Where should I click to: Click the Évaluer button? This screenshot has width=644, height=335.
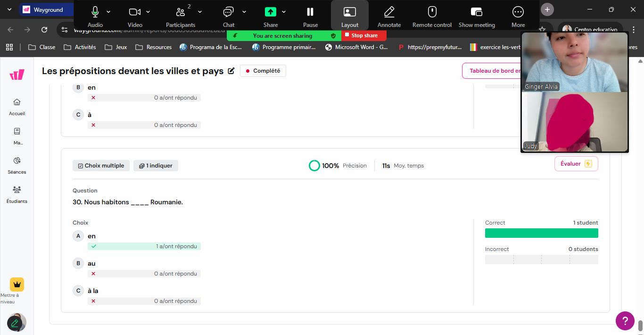tap(576, 164)
